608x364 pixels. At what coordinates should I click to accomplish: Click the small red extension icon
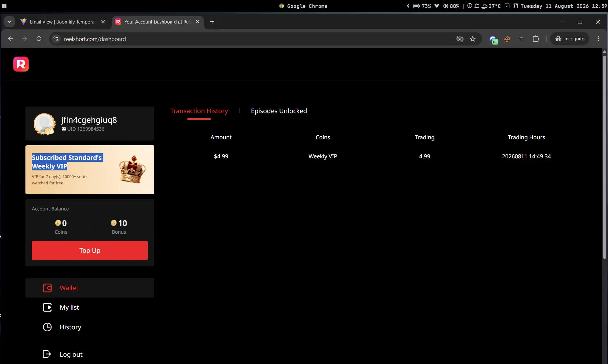click(x=521, y=39)
